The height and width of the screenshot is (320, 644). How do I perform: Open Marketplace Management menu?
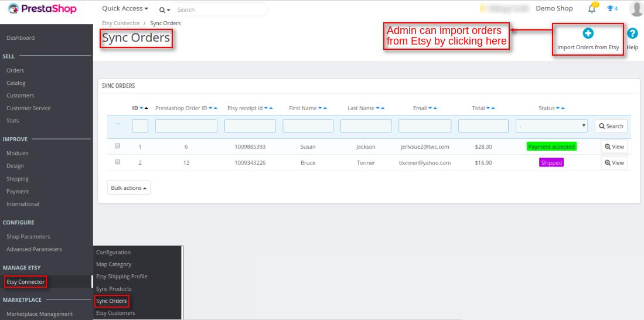(x=39, y=314)
